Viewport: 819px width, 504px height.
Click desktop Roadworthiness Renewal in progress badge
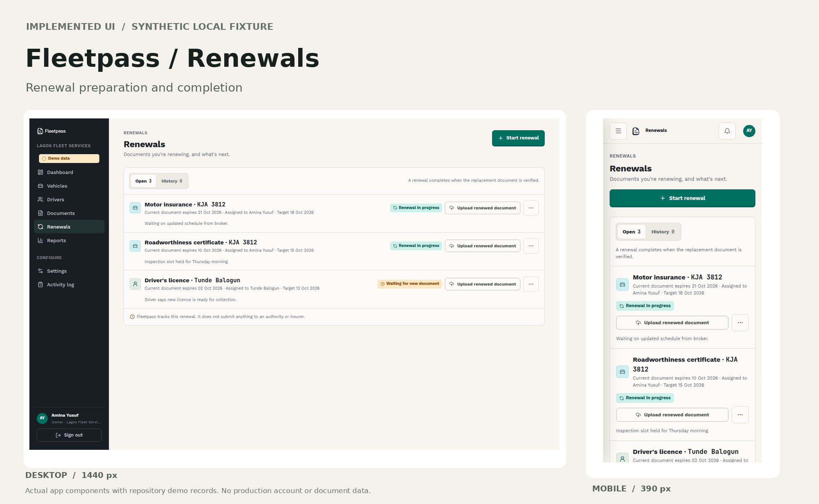tap(416, 246)
